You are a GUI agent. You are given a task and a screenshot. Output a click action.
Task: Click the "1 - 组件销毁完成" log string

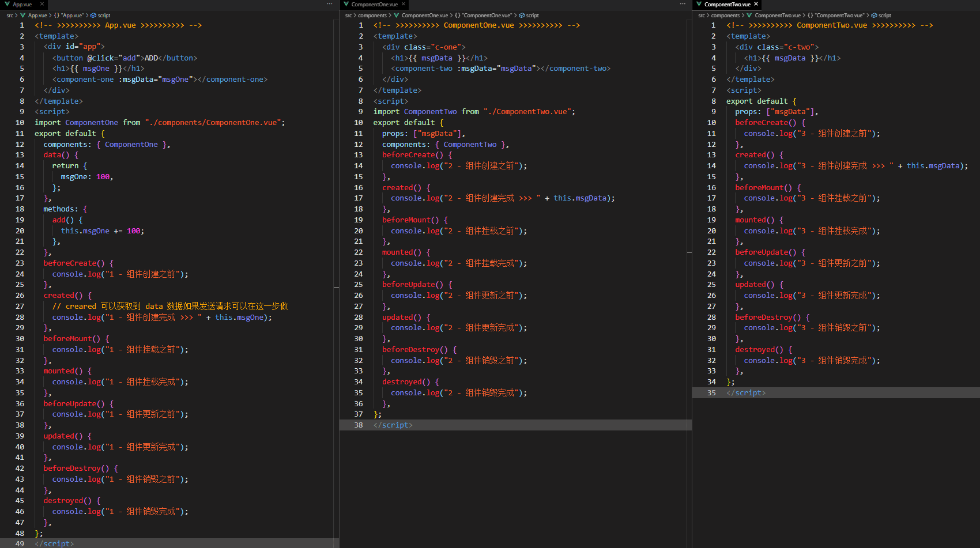(x=142, y=512)
